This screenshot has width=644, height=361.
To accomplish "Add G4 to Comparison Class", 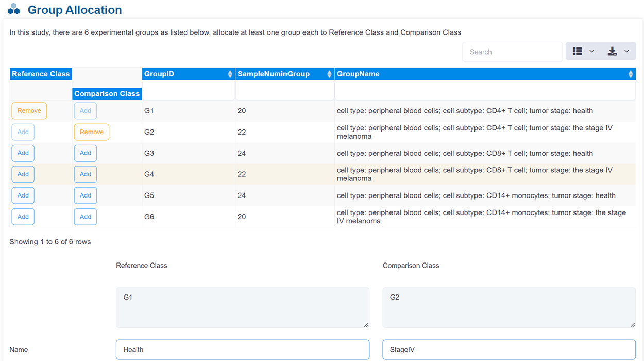I will (x=86, y=174).
